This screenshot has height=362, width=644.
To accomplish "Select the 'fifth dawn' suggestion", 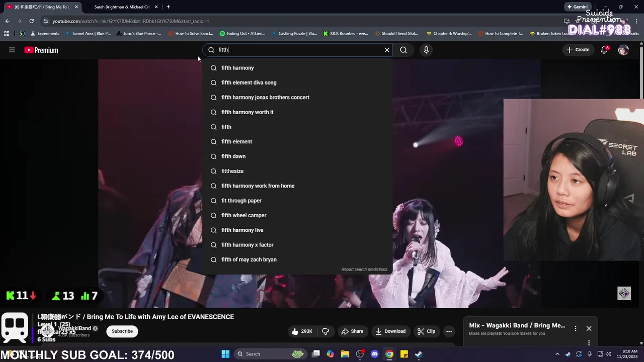I will [x=297, y=156].
